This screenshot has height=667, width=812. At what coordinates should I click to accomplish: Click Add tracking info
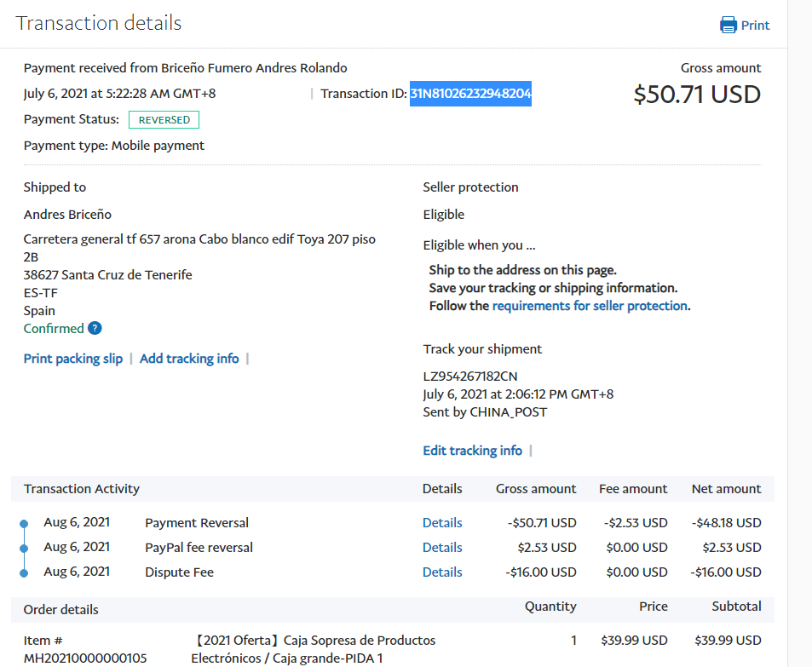189,359
